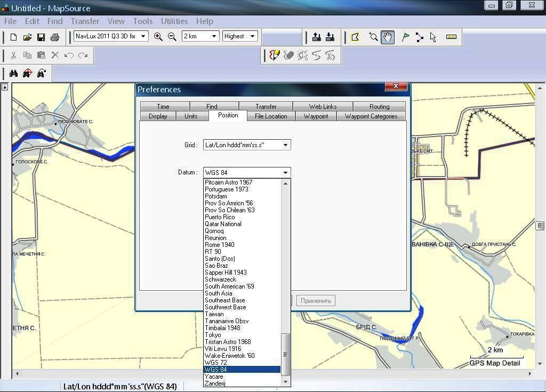
Task: Expand the Highest detail level dropdown
Action: [252, 36]
